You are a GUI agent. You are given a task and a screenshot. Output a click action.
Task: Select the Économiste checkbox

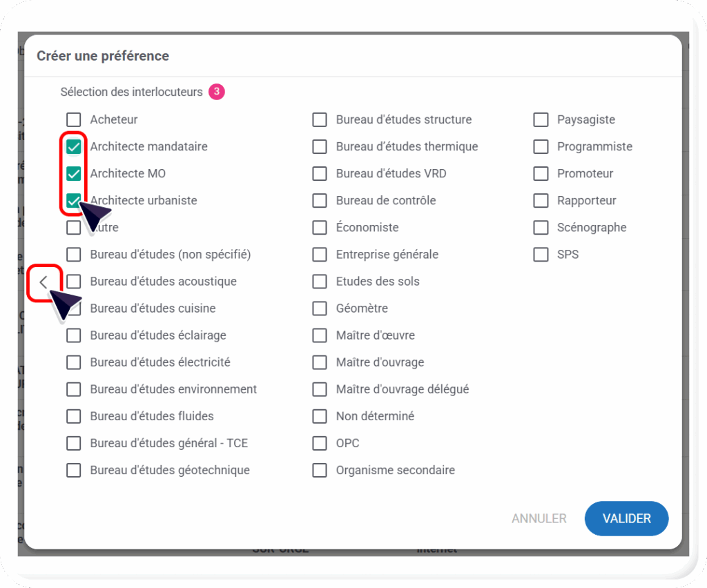pos(320,227)
